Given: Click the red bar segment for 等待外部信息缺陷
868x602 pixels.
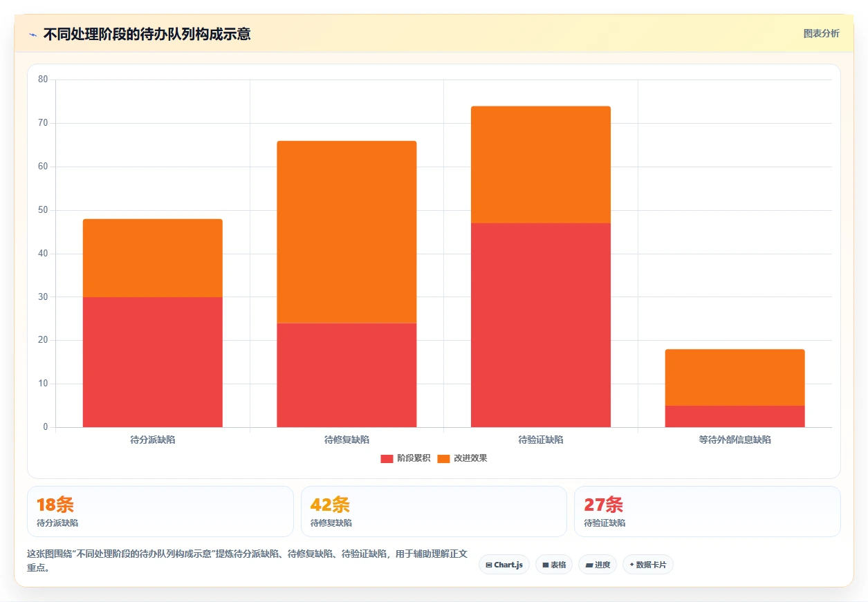Looking at the screenshot, I should pos(735,416).
